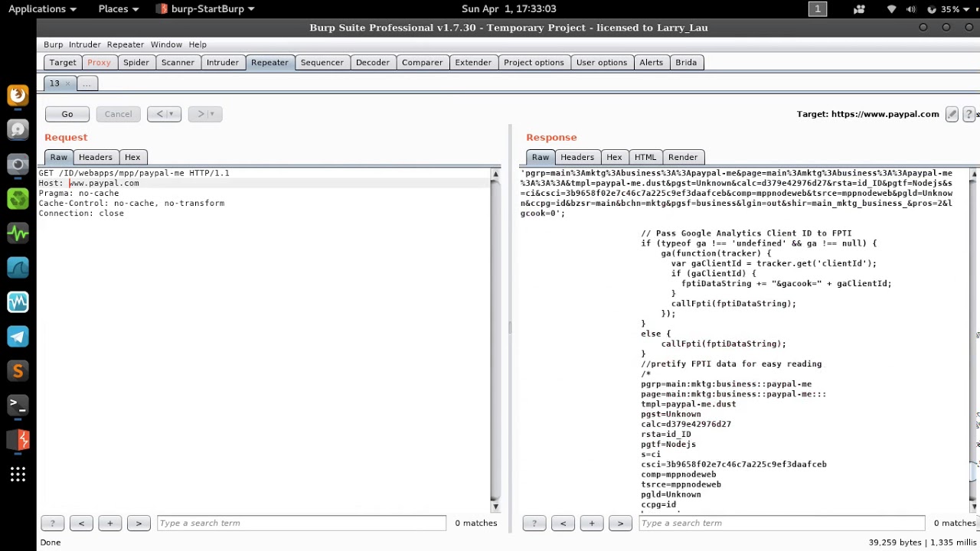Open request search options plus button
The image size is (980, 551).
(x=109, y=523)
